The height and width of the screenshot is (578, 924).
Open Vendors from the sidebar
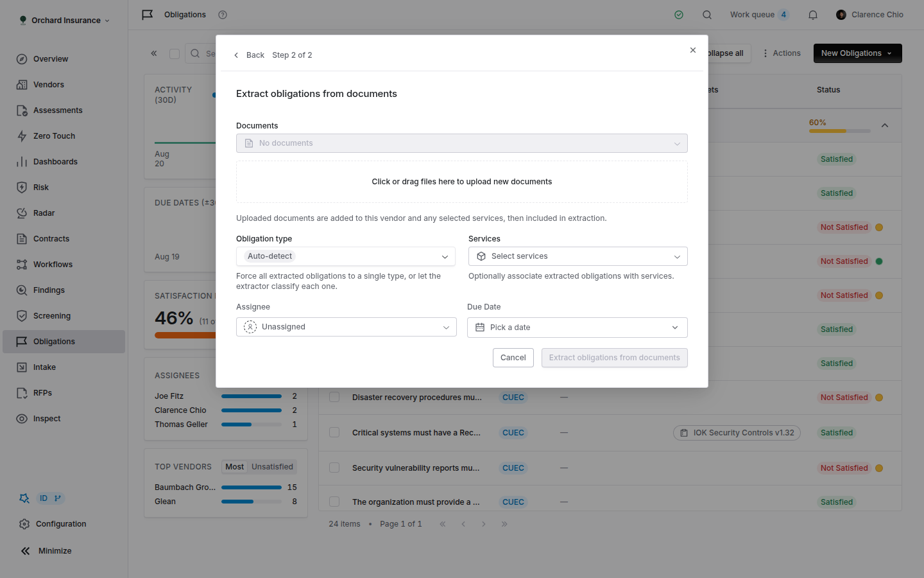pyautogui.click(x=64, y=85)
